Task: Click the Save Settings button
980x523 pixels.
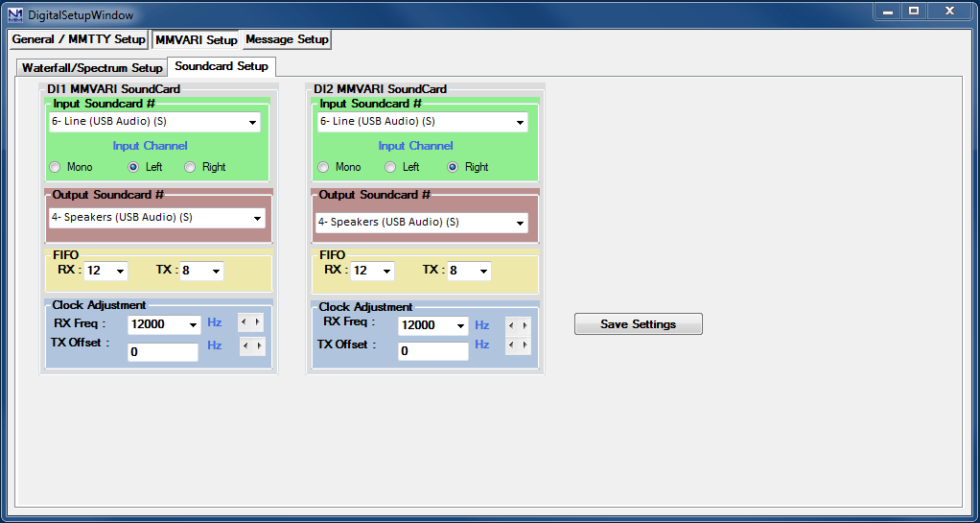Action: (638, 324)
